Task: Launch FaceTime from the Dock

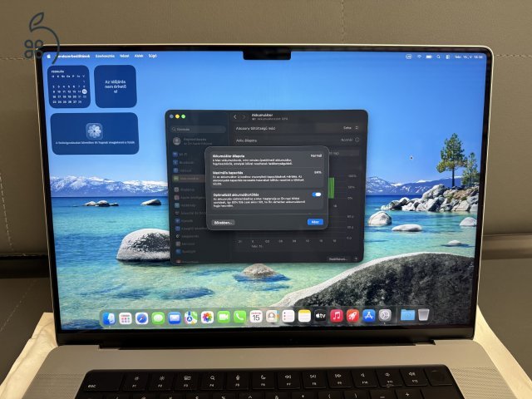Action: coord(224,318)
